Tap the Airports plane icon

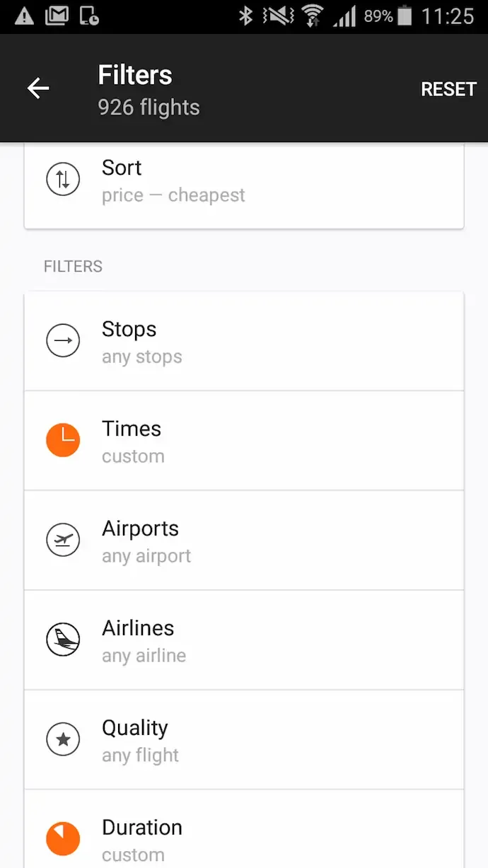[x=63, y=540]
